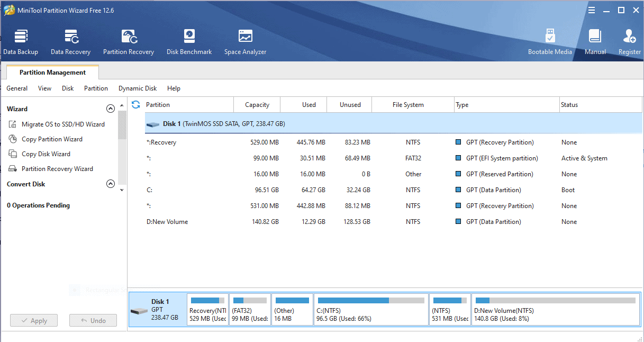Sort by Status column header

(x=601, y=105)
